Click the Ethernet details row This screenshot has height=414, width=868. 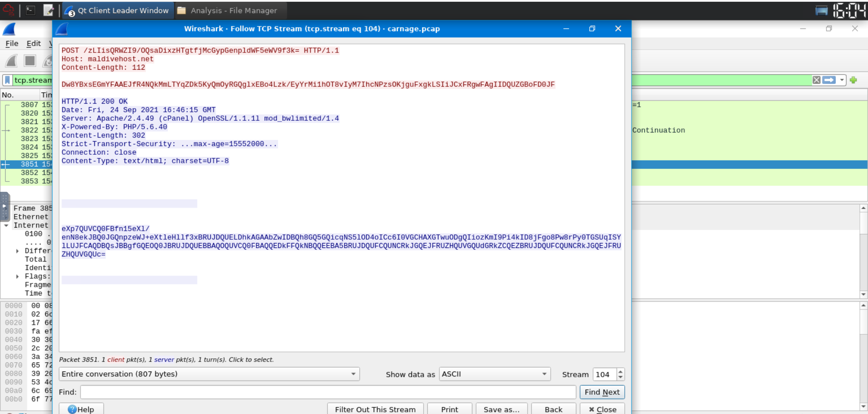tap(31, 217)
